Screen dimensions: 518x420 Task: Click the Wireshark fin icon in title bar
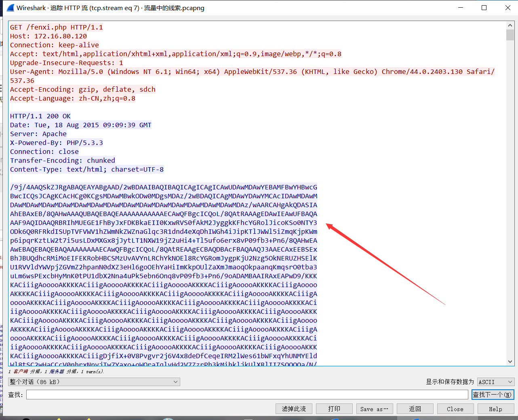[x=10, y=8]
